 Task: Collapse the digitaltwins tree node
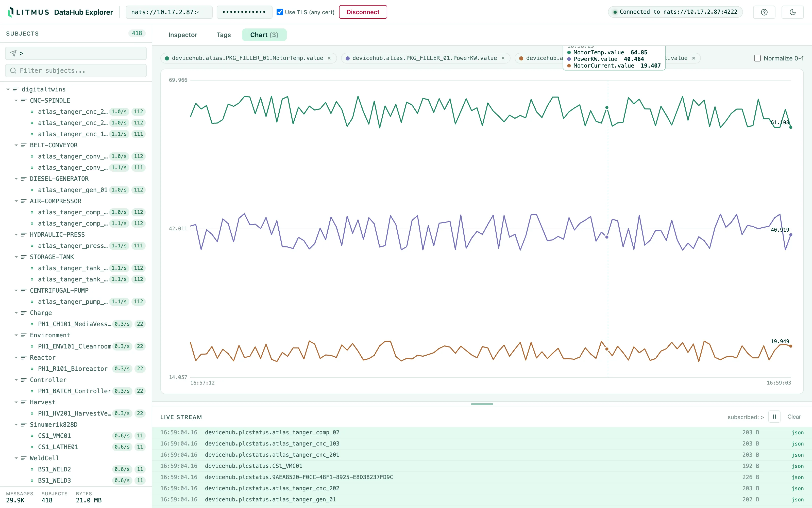click(8, 89)
